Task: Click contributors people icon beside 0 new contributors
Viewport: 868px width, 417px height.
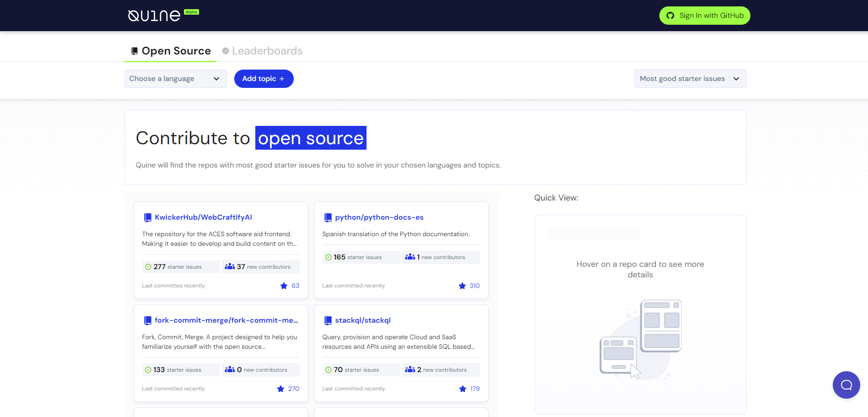Action: pyautogui.click(x=230, y=369)
